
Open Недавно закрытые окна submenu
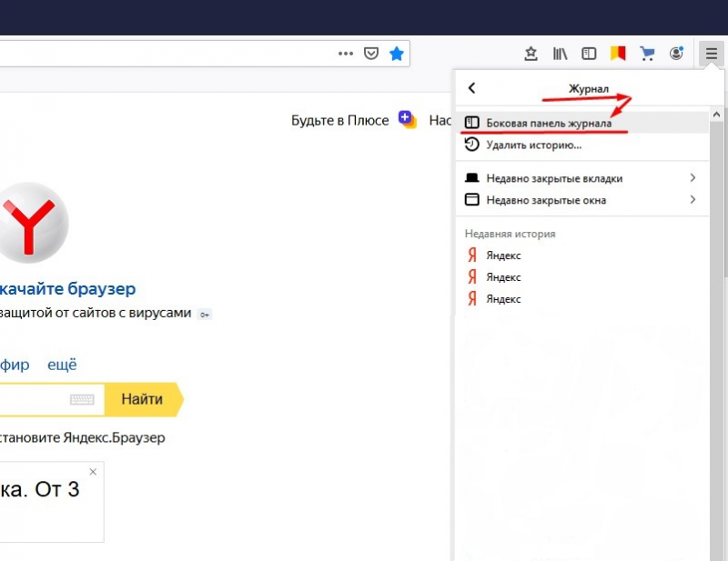[x=582, y=200]
